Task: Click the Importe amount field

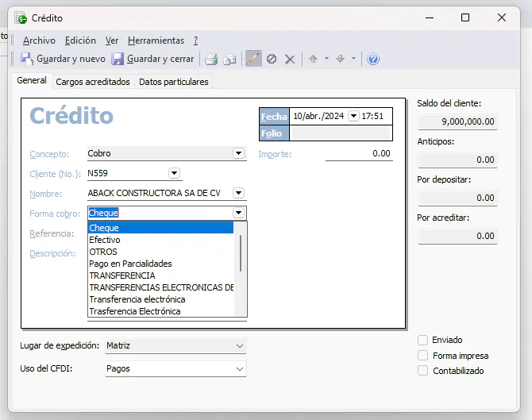Action: [x=358, y=154]
